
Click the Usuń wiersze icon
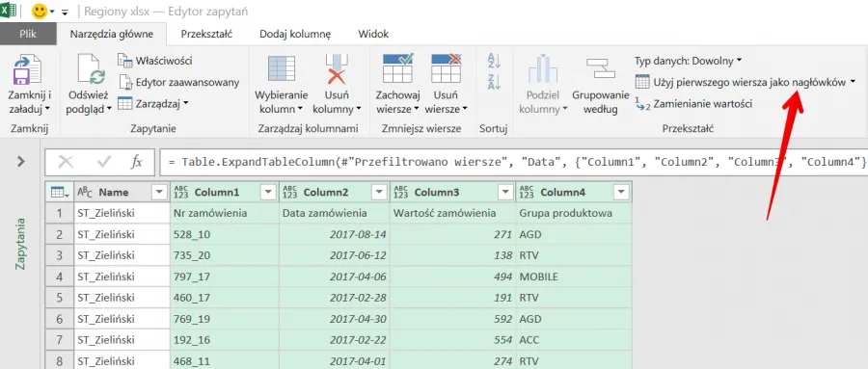[x=447, y=68]
